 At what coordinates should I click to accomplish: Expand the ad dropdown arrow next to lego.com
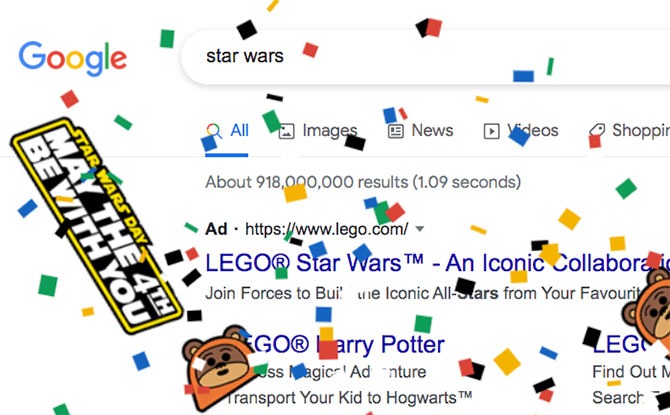tap(420, 229)
